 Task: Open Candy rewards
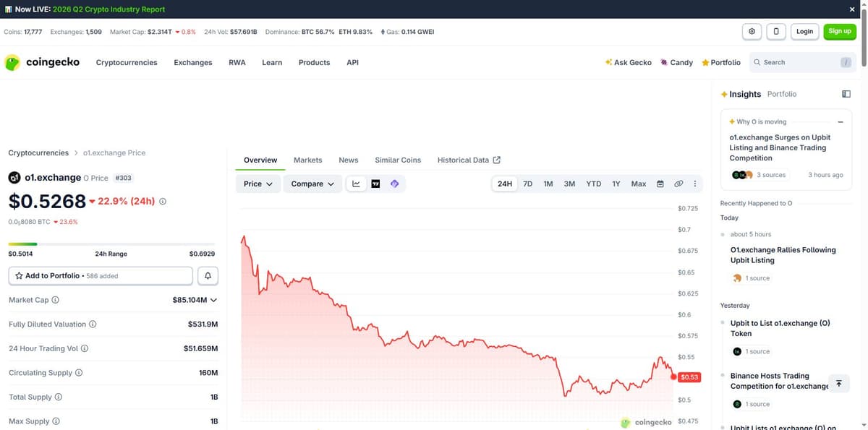point(676,63)
